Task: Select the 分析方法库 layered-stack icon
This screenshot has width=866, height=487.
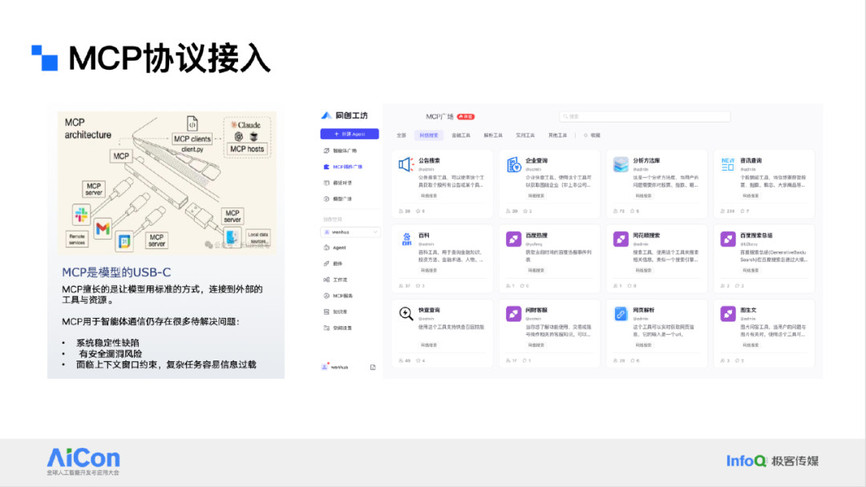Action: coord(621,165)
